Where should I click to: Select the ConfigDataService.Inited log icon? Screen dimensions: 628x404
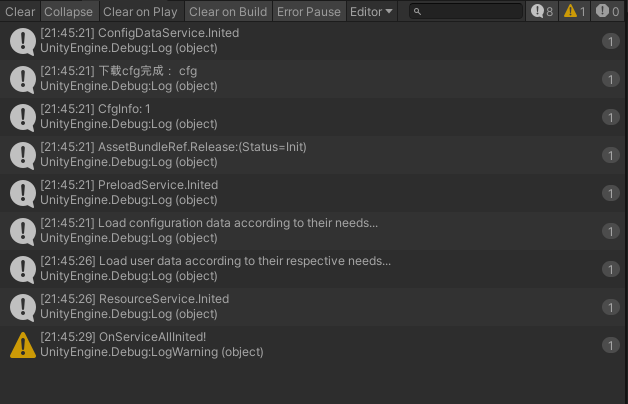coord(23,41)
